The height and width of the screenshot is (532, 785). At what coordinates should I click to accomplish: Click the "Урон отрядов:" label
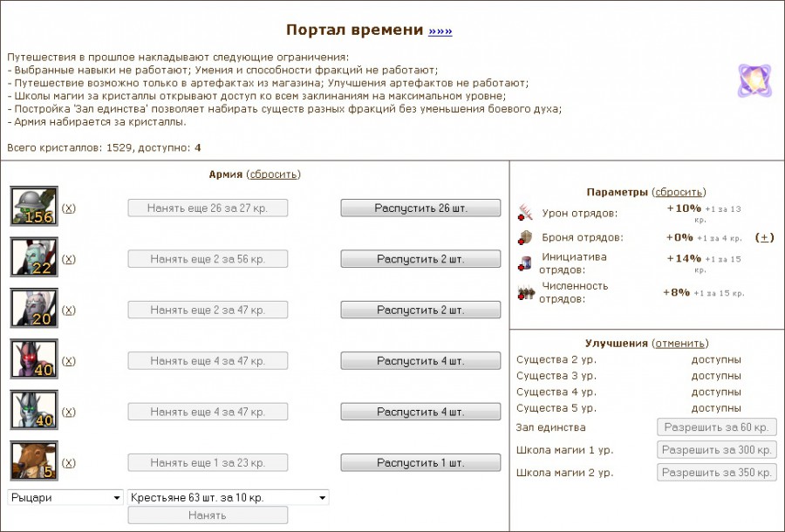pyautogui.click(x=580, y=213)
